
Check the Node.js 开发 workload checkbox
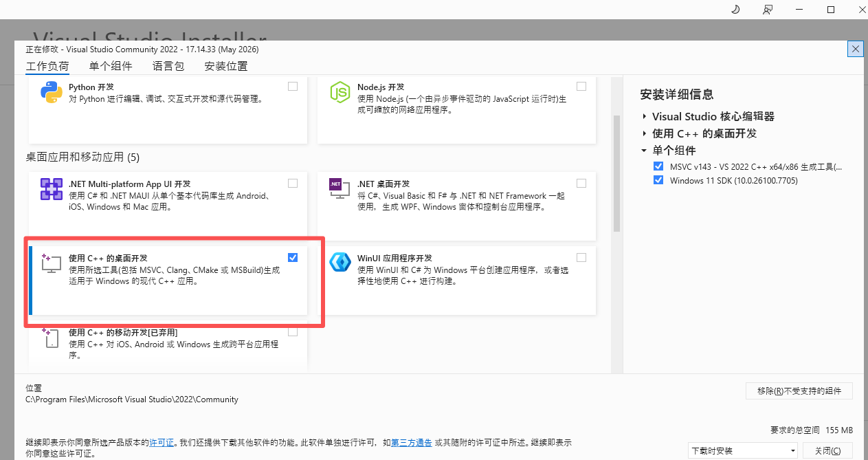(581, 87)
